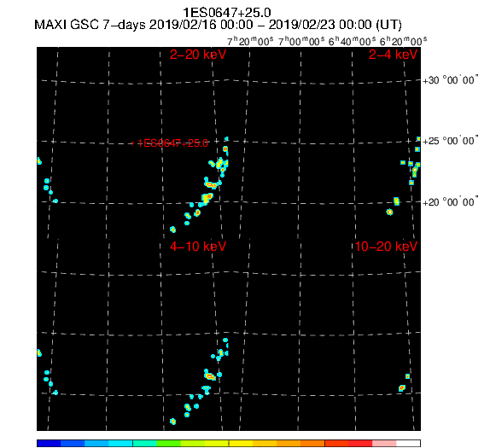Click the 7h00m00s right ascension label
Screen dimensions: 490x448
[x=301, y=41]
